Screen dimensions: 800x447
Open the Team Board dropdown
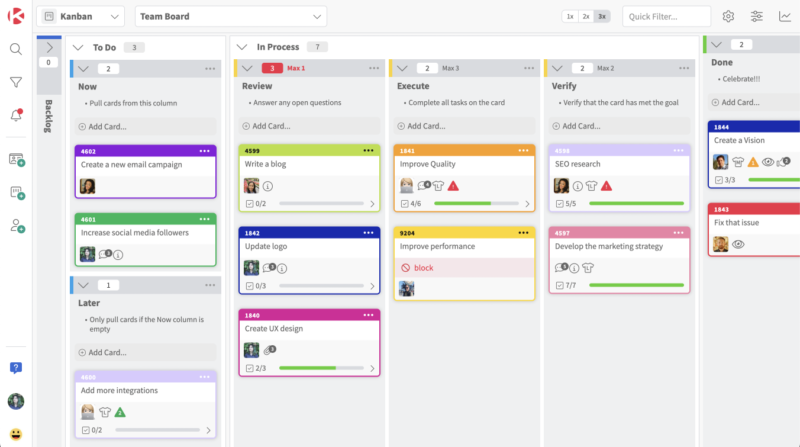pos(231,17)
